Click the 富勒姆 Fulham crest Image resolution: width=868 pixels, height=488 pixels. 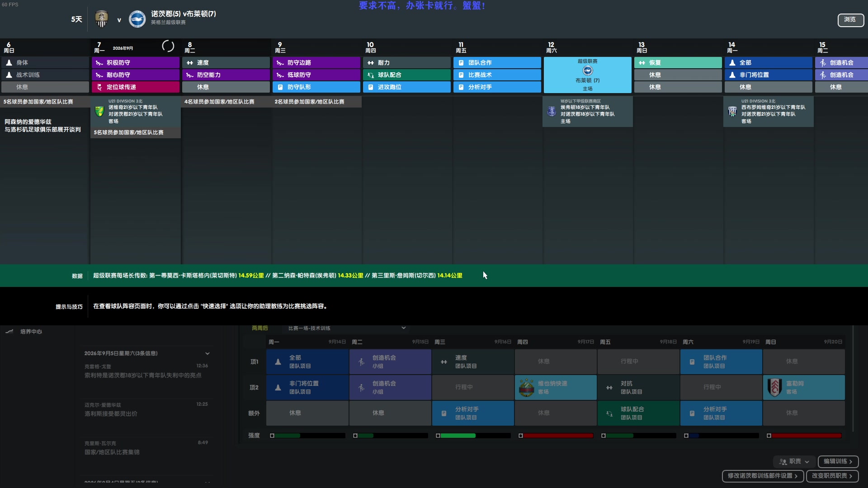[774, 388]
